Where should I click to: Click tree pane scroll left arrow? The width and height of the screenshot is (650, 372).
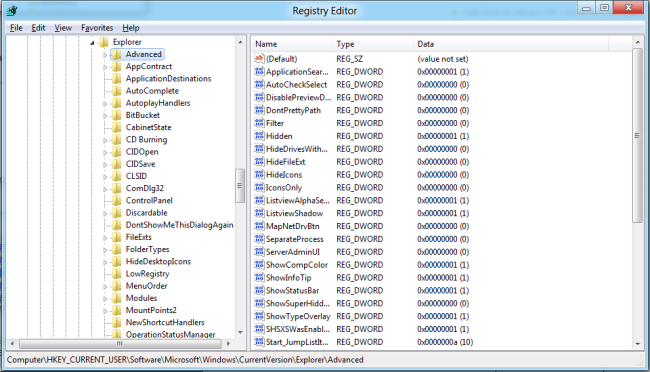coord(12,343)
